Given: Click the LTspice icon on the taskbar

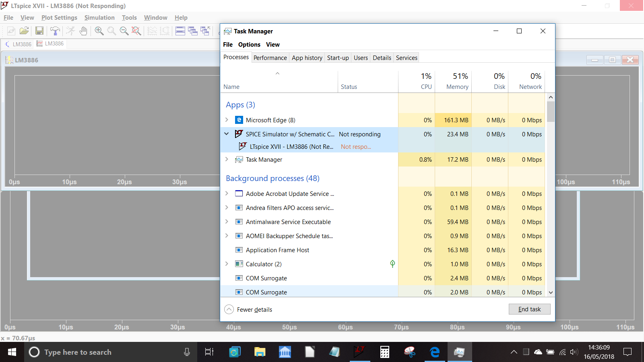Looking at the screenshot, I should (359, 352).
